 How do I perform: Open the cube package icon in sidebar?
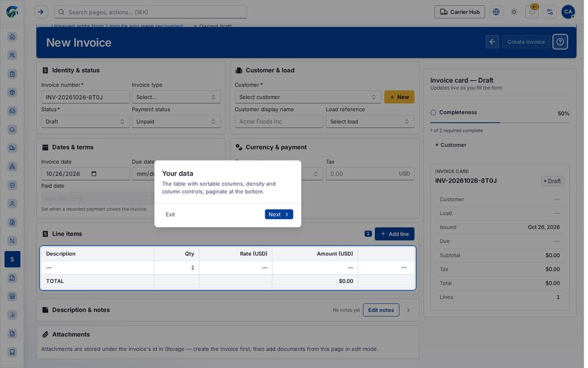[12, 93]
